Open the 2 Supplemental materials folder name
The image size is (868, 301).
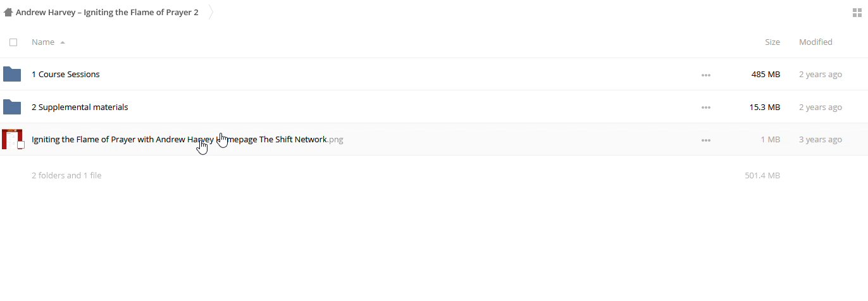[80, 107]
